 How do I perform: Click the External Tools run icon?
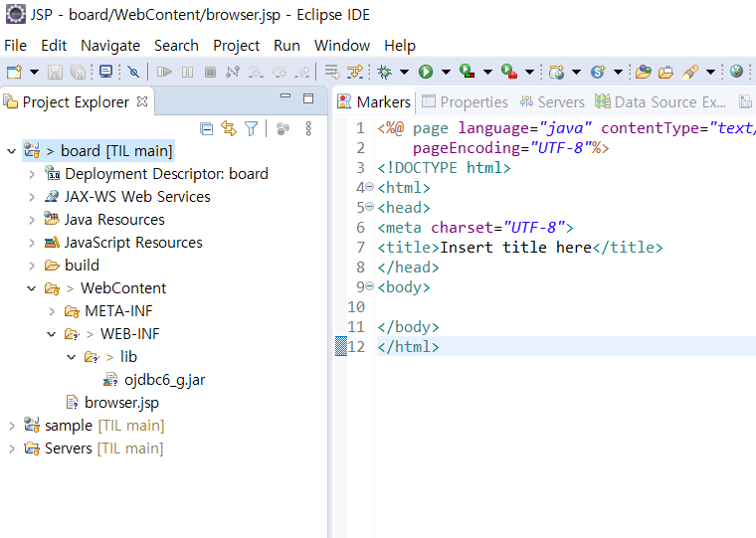coord(509,72)
